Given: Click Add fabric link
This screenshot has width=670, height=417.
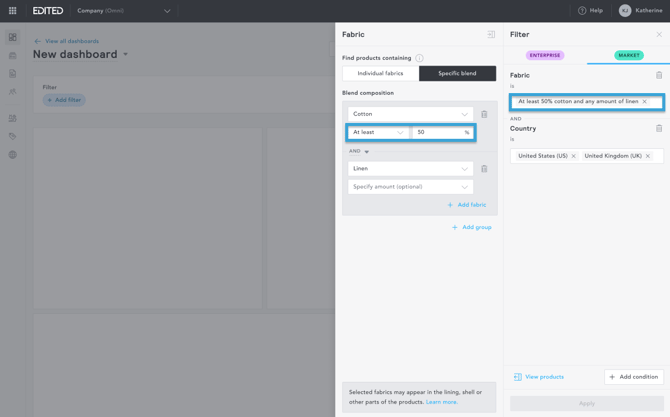Looking at the screenshot, I should pos(467,205).
